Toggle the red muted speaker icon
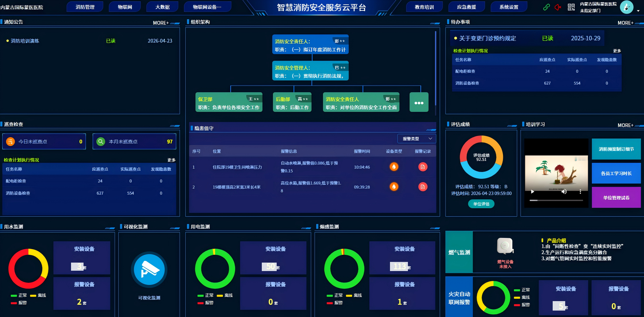The width and height of the screenshot is (644, 317). [558, 7]
